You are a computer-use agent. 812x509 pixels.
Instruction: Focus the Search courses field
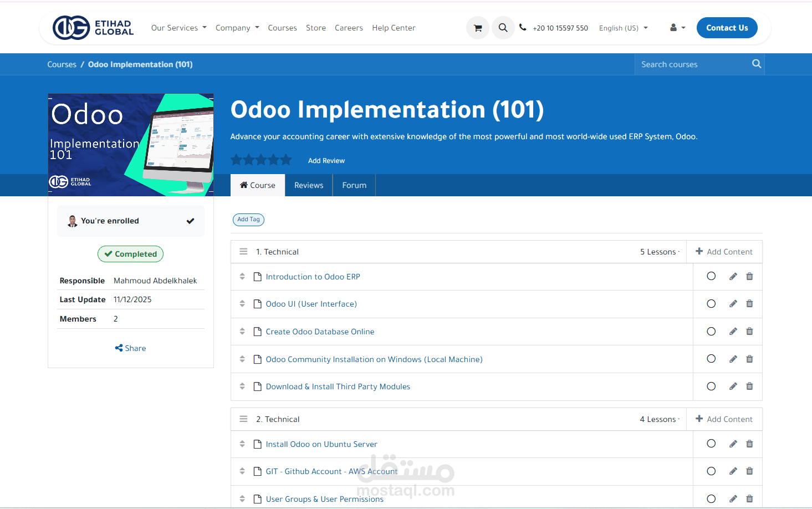(693, 64)
